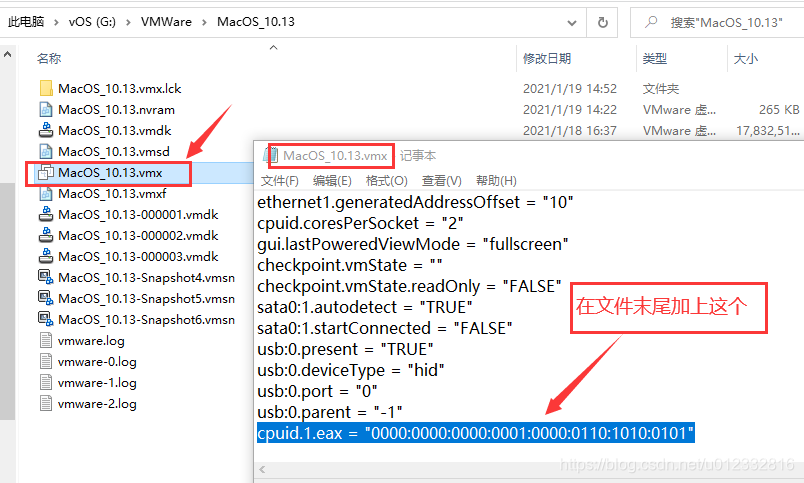Click the checkpoint.vmState.readOnly line
The image size is (804, 483).
coord(409,286)
